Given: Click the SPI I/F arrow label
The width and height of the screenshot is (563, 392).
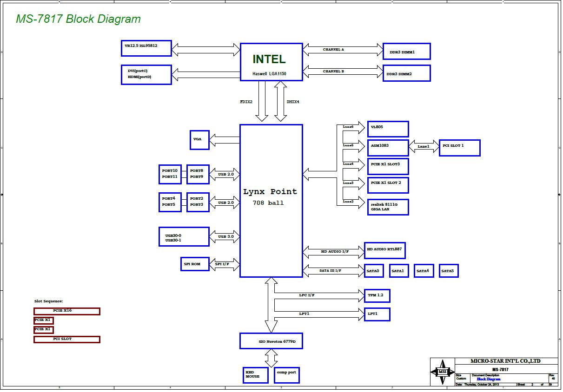Looking at the screenshot, I should click(x=222, y=264).
